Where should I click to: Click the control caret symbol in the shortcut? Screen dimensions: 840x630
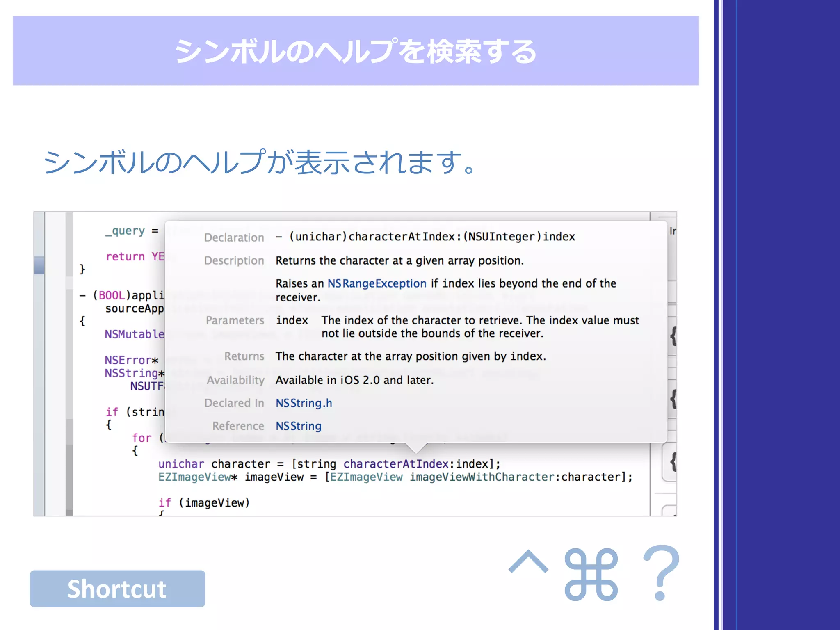point(528,561)
